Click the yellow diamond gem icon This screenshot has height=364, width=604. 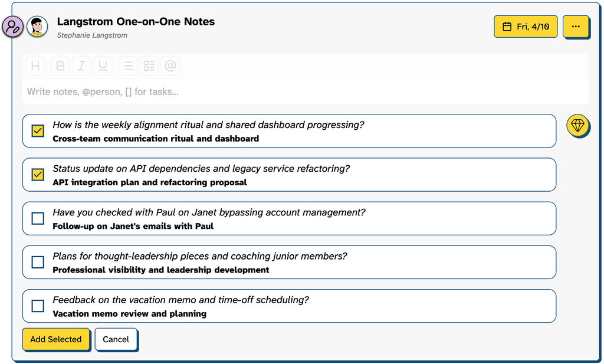coord(577,125)
